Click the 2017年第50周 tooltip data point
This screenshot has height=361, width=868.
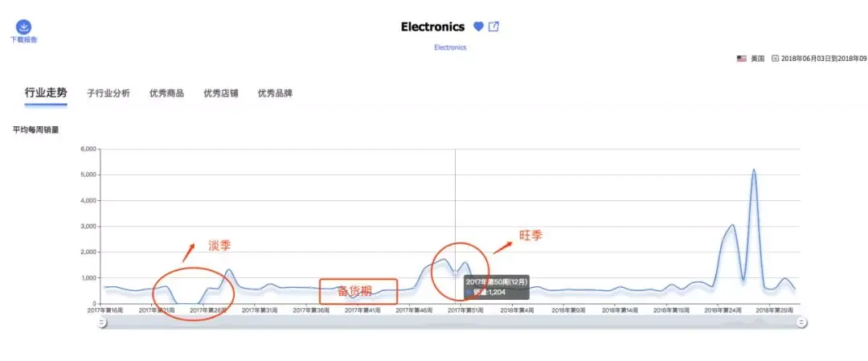tap(455, 273)
